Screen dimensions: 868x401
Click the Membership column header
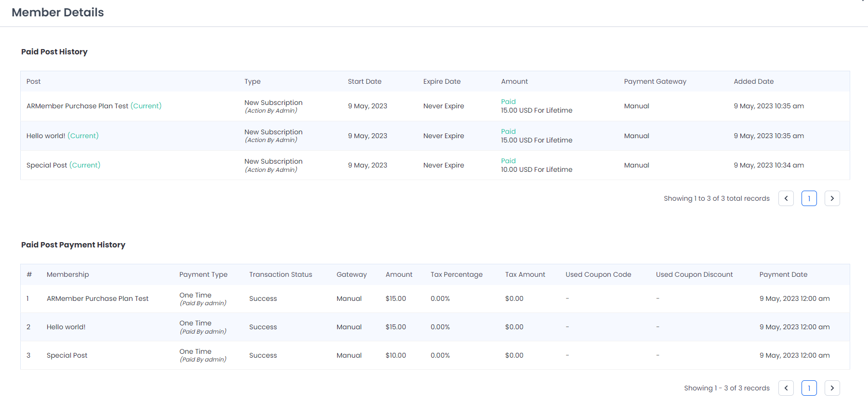pyautogui.click(x=68, y=274)
